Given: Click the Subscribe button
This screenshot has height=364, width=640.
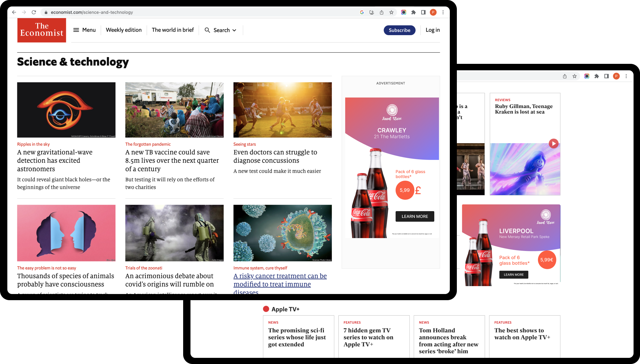Looking at the screenshot, I should point(399,30).
